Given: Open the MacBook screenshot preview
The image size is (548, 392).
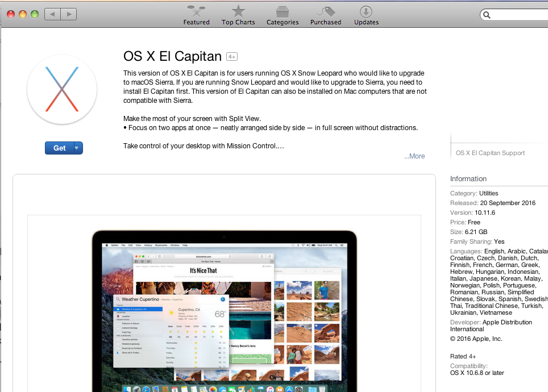Looking at the screenshot, I should (x=225, y=311).
